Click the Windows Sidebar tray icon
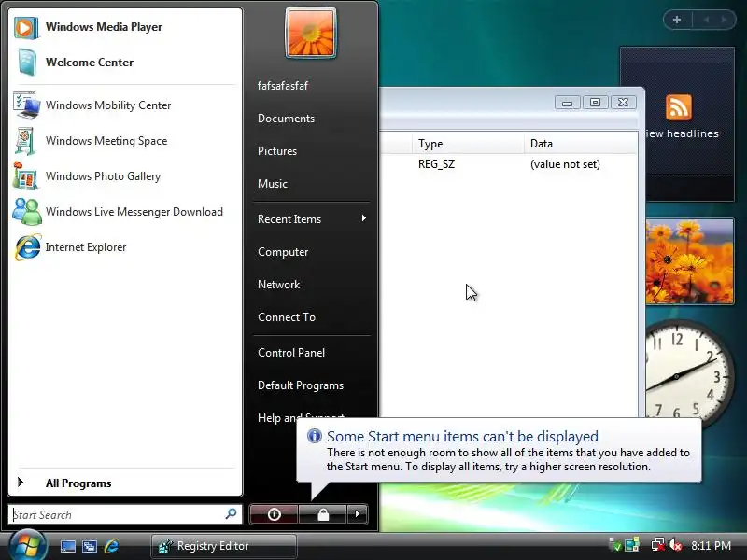Screen dimensions: 747x560 click(632, 545)
